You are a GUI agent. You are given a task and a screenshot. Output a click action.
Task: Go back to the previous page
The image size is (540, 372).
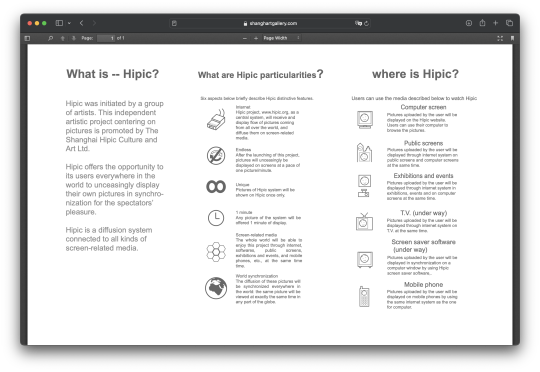82,23
